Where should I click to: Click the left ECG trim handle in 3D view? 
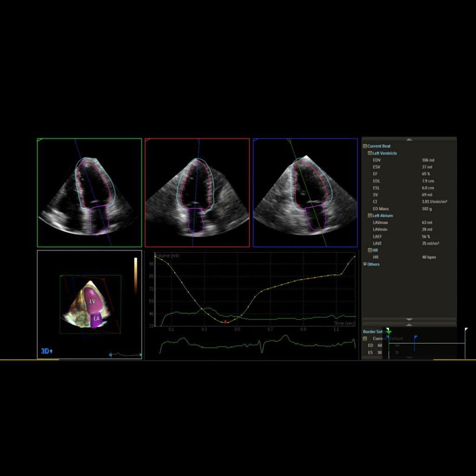pos(111,355)
